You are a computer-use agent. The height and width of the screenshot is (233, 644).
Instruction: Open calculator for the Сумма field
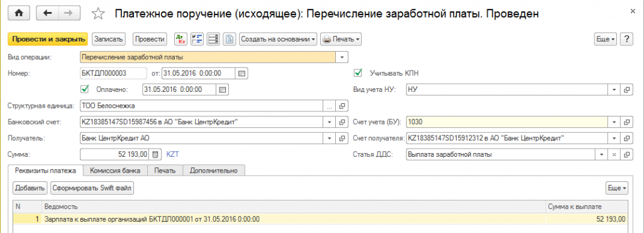point(155,154)
